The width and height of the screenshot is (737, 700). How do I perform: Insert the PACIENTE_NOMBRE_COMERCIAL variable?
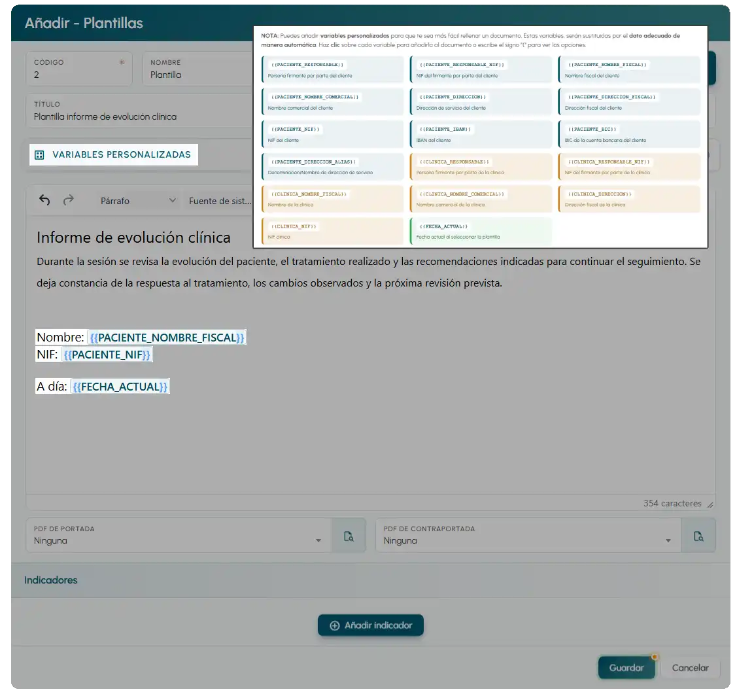point(332,102)
